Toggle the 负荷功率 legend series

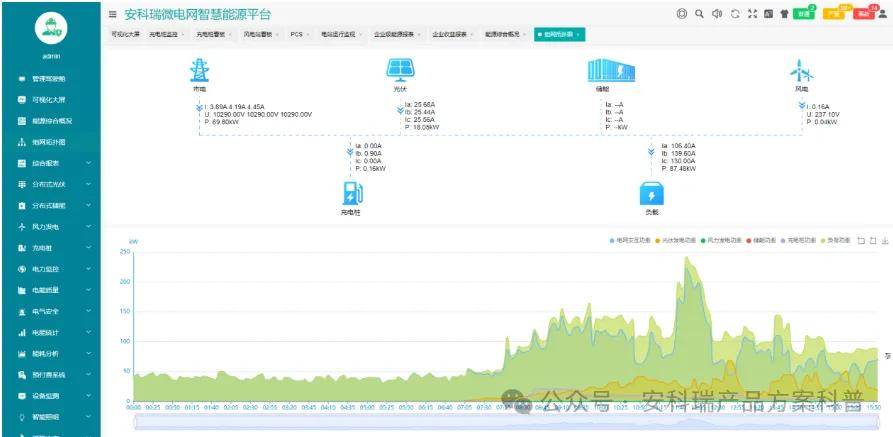(835, 241)
